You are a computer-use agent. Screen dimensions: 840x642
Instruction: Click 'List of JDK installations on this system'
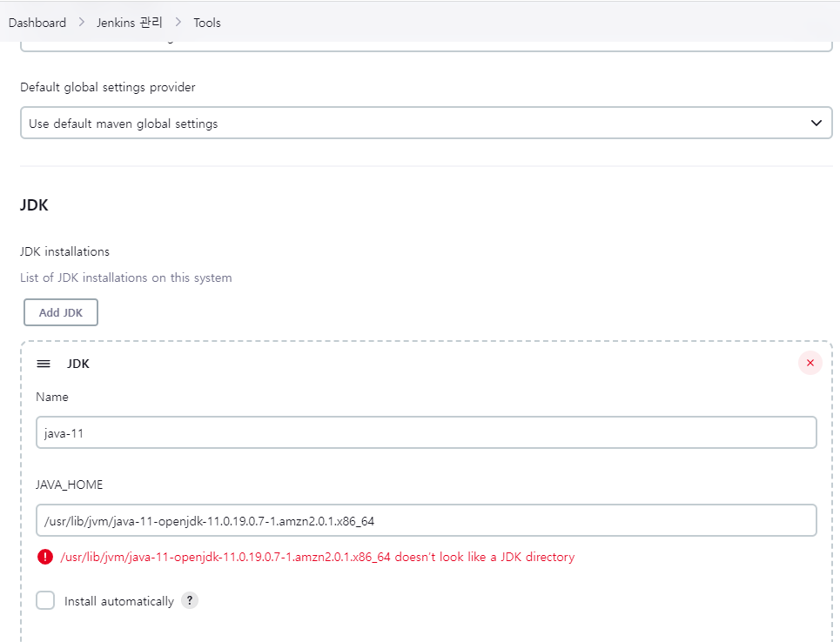126,278
